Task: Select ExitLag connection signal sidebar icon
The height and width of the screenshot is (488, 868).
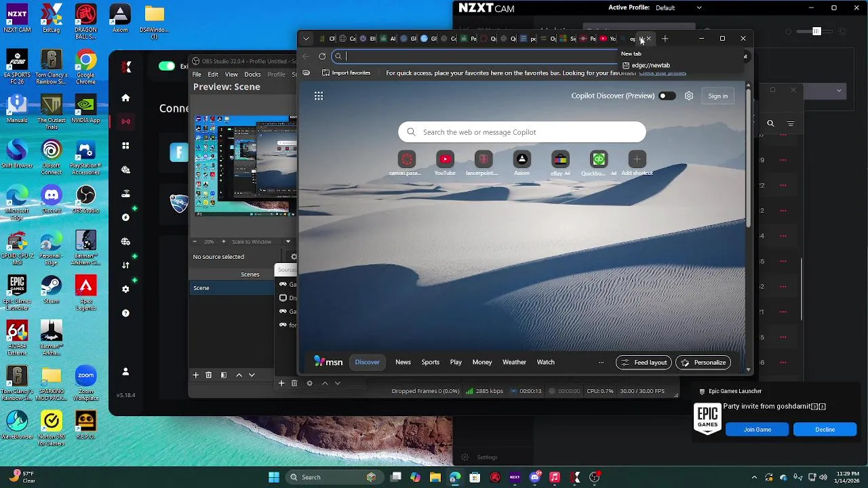Action: tap(125, 122)
